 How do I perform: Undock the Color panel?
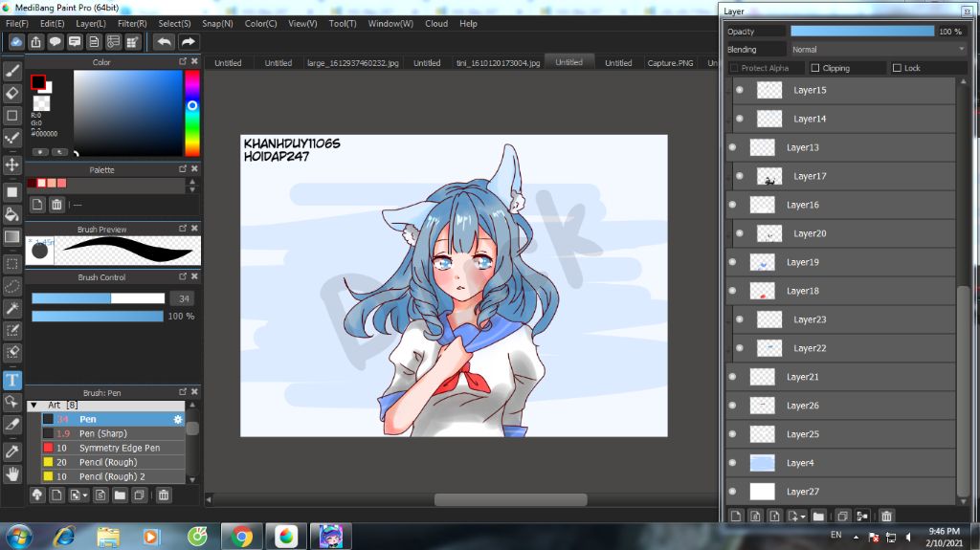click(183, 61)
